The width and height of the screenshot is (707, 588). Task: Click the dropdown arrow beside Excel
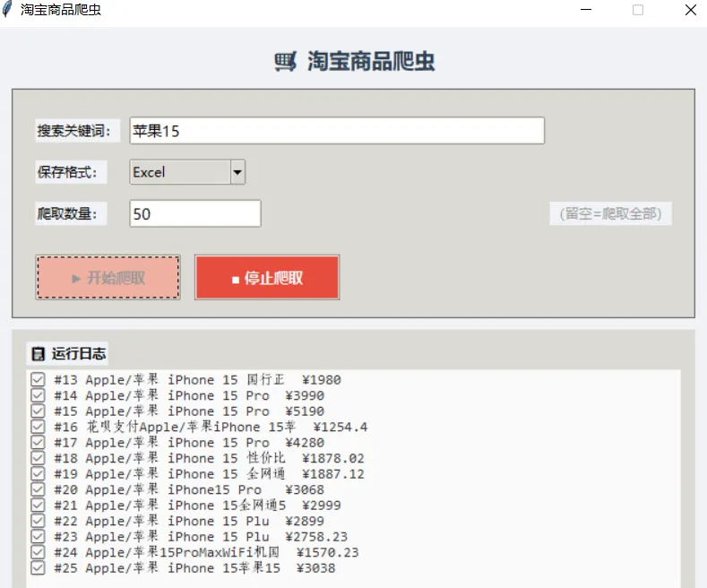pos(237,172)
